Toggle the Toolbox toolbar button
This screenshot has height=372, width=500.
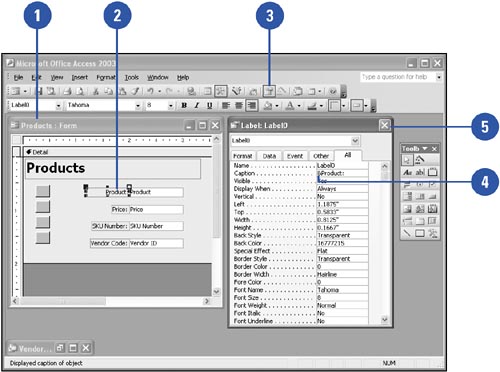pos(221,91)
